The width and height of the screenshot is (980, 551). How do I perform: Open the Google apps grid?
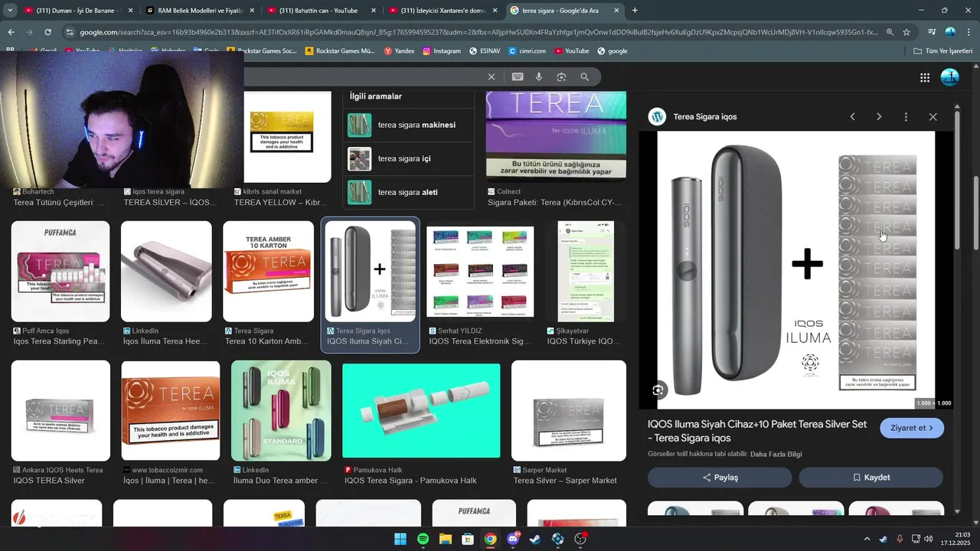coord(925,77)
